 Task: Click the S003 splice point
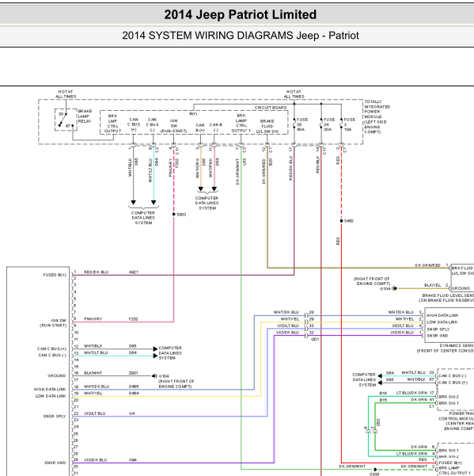tap(174, 215)
